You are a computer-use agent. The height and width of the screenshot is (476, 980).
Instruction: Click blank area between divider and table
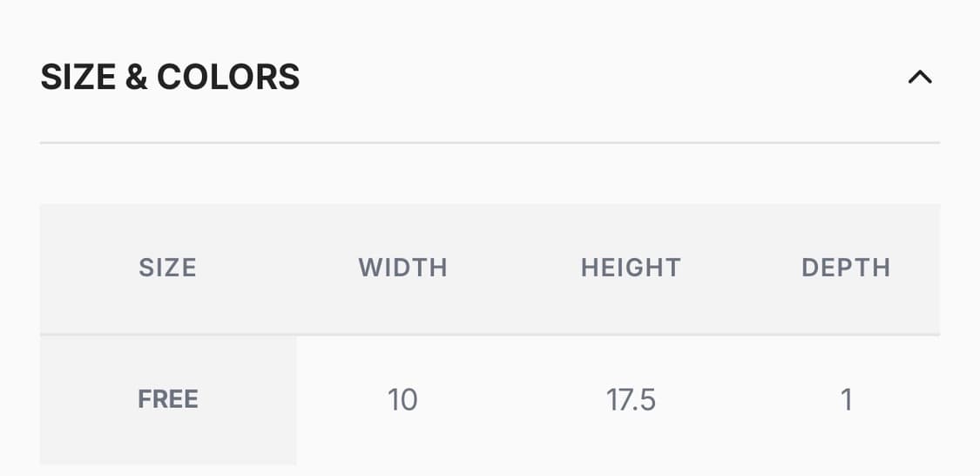(490, 173)
